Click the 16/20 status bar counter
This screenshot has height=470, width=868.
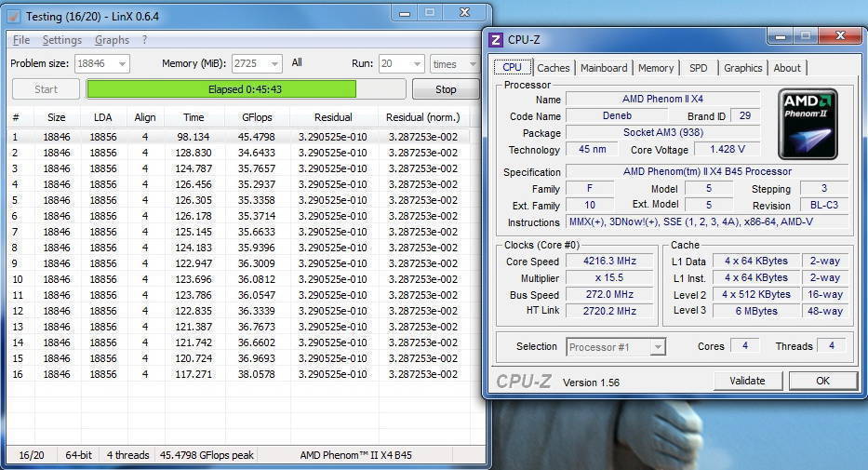(32, 455)
